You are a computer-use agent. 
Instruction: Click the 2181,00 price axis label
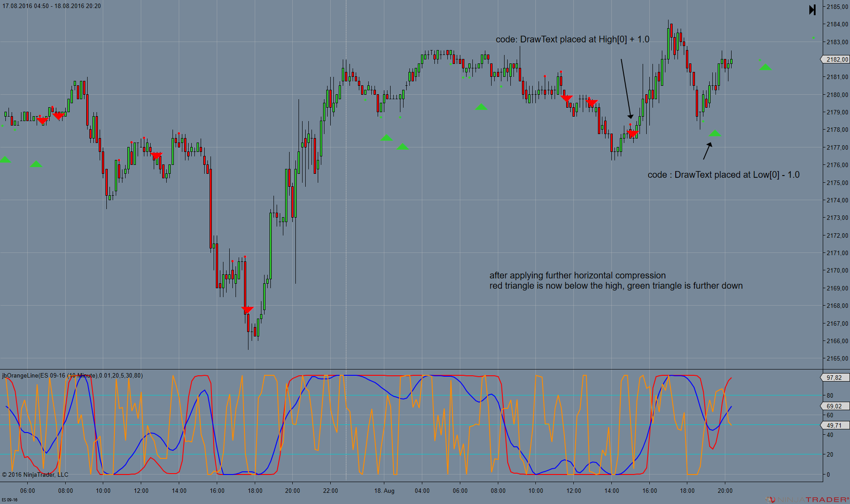click(837, 77)
